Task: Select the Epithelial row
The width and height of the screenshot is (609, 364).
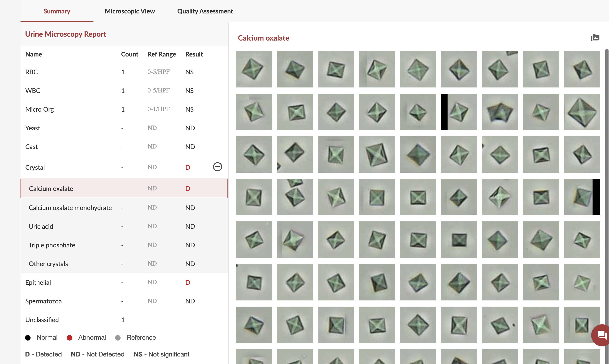Action: (x=124, y=282)
